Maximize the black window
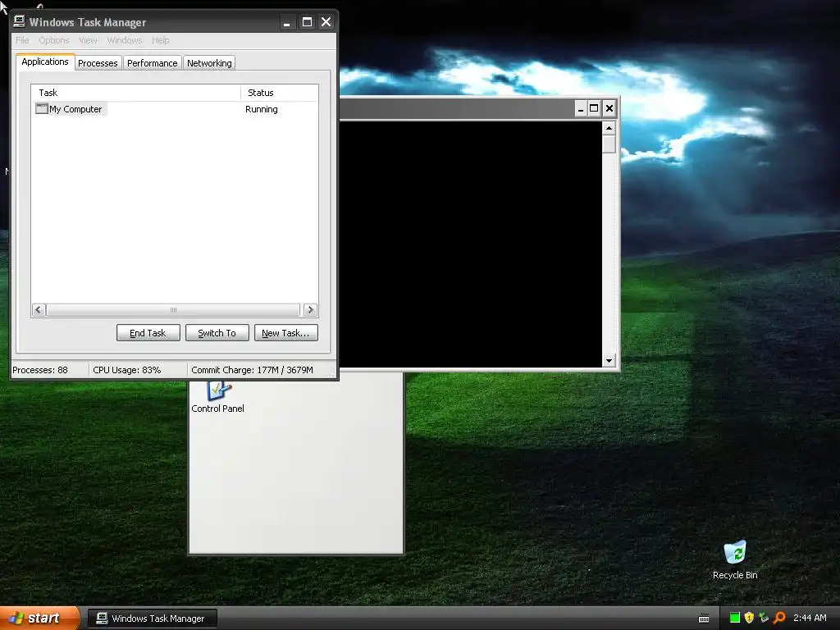Screen dimensions: 840x630 point(594,109)
